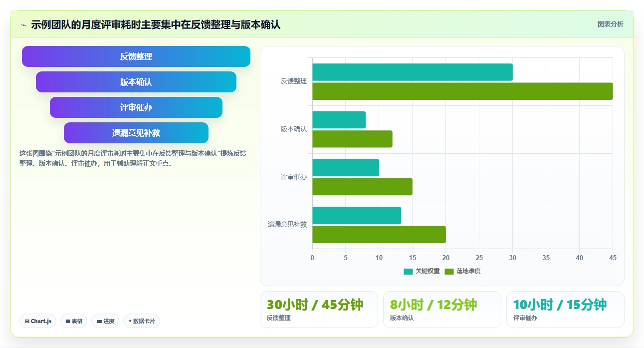Select the 版本确认 funnel stage

(136, 82)
